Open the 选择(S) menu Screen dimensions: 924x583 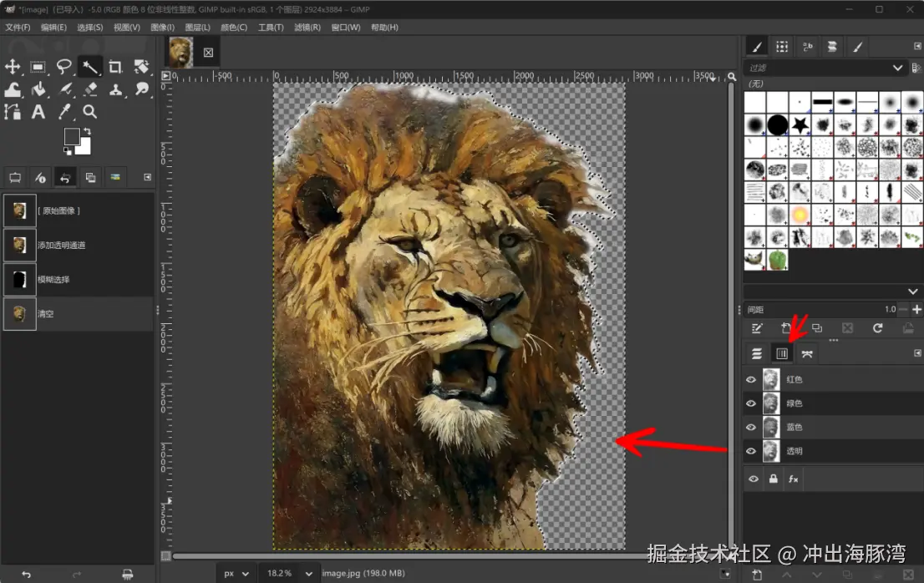point(90,27)
